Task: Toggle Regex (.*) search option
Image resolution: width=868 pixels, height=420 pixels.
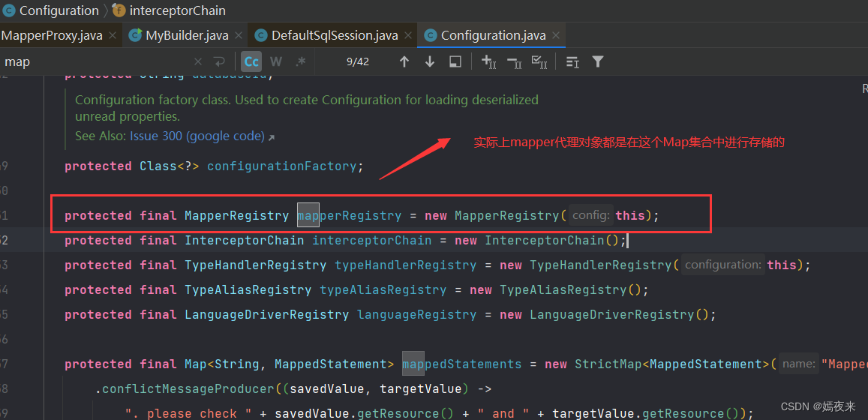Action: click(x=301, y=62)
